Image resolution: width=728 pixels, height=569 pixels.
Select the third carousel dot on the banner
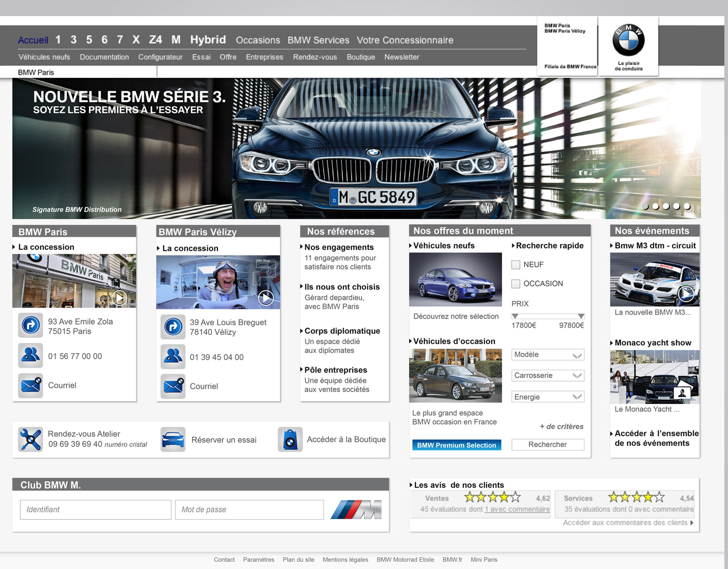coord(666,206)
